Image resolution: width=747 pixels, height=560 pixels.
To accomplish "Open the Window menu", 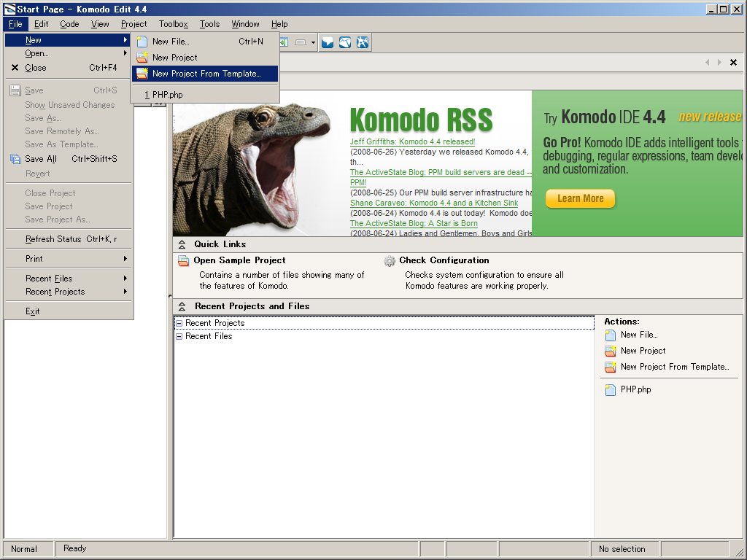I will coord(245,24).
